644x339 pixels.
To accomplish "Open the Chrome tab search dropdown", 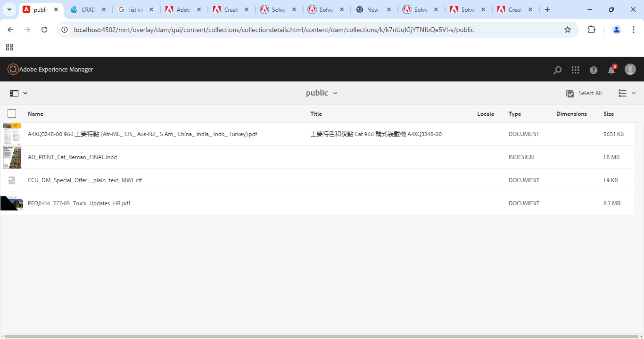I will 9,9.
